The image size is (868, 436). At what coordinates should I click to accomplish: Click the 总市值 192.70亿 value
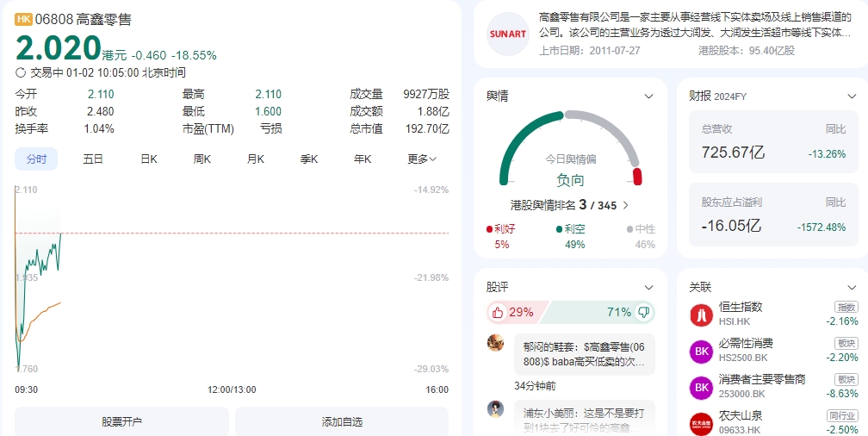(427, 129)
